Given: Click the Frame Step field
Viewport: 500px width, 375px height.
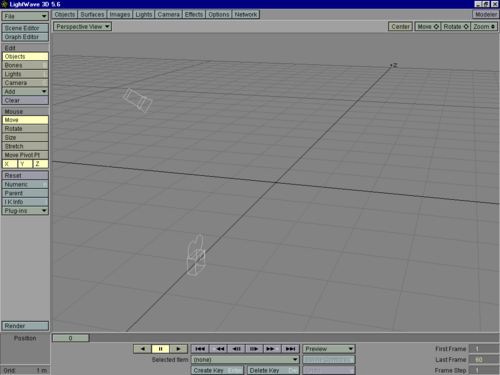Looking at the screenshot, I should click(x=484, y=370).
